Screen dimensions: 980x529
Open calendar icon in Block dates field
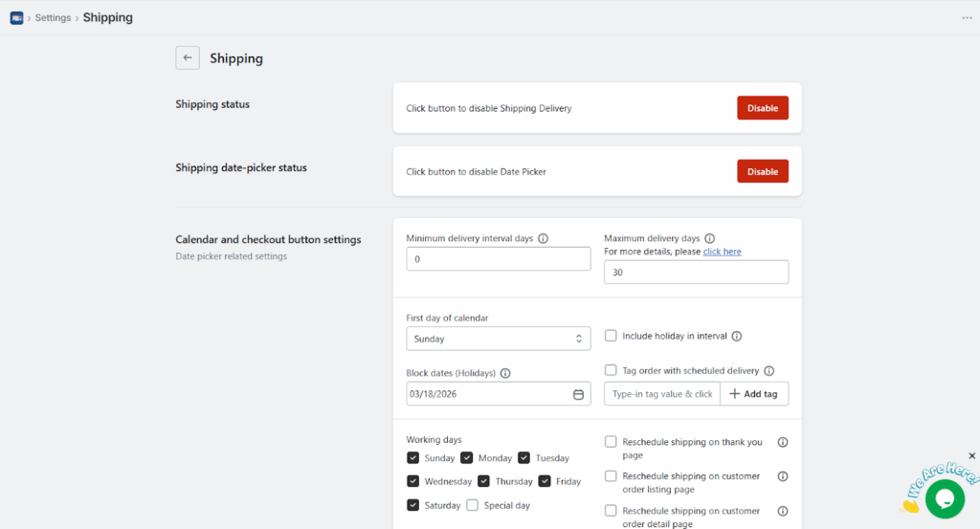(578, 394)
